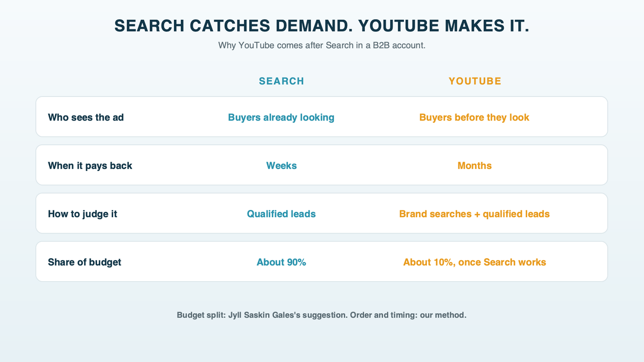Click the 'Months' cell
The image size is (644, 362).
(475, 165)
